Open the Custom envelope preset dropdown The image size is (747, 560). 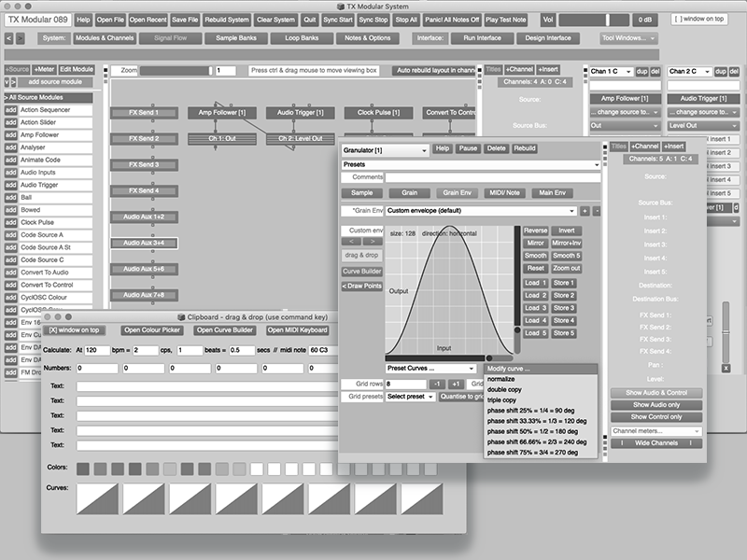[x=478, y=212]
